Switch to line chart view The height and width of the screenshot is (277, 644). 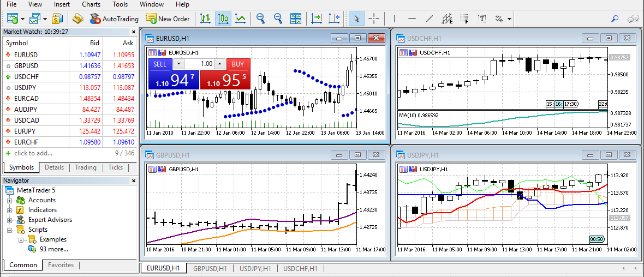click(241, 19)
